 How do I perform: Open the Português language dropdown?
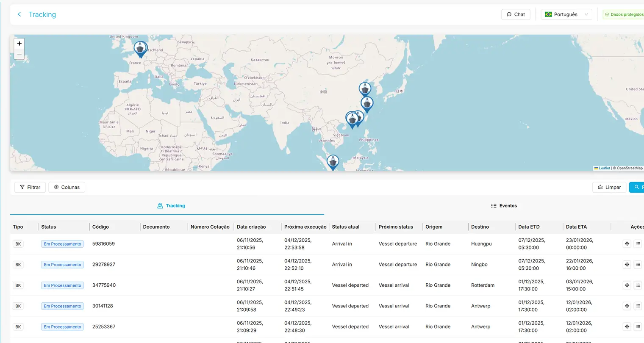tap(566, 14)
